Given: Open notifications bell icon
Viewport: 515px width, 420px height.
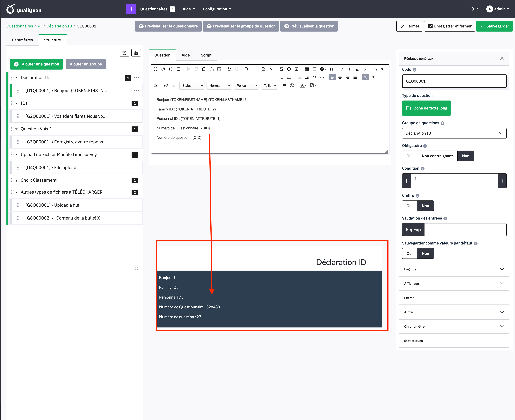Looking at the screenshot, I should pos(472,9).
